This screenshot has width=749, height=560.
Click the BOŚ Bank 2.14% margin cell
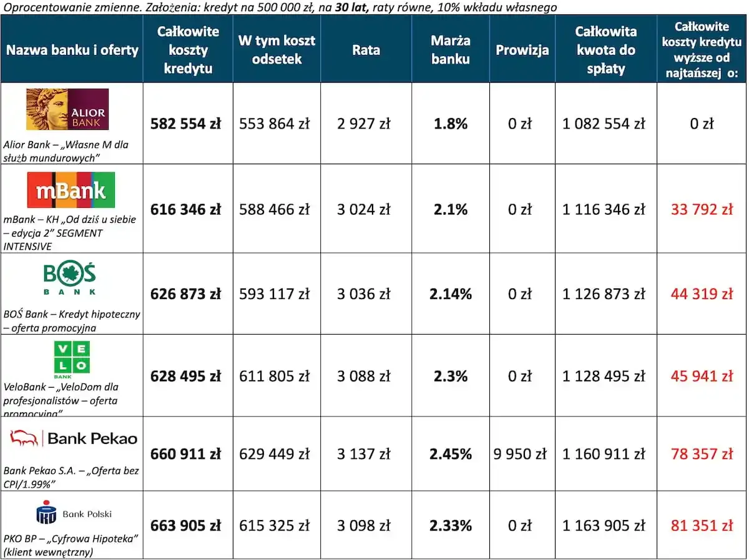click(450, 293)
